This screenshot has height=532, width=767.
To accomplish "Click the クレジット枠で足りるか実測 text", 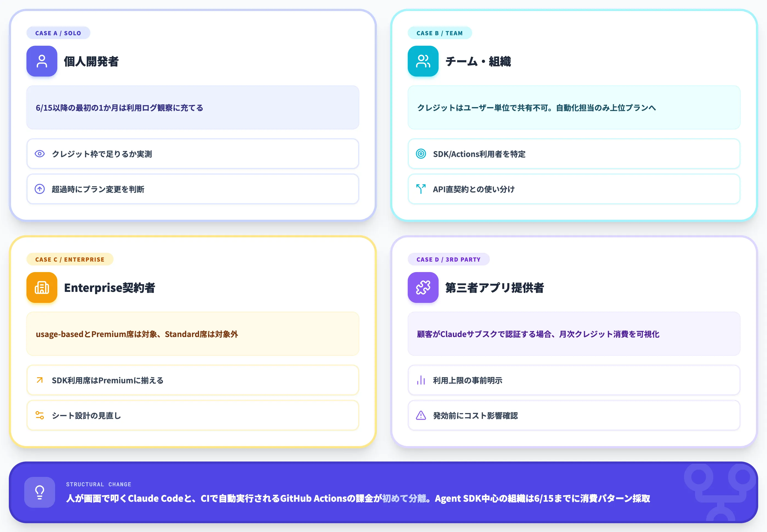I will [102, 154].
